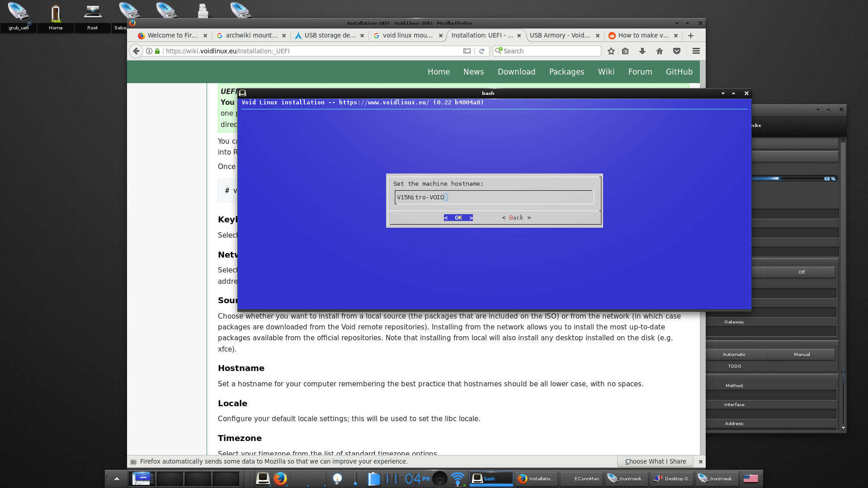Switch to 'Desktop G...' taskbar entry

(x=672, y=479)
